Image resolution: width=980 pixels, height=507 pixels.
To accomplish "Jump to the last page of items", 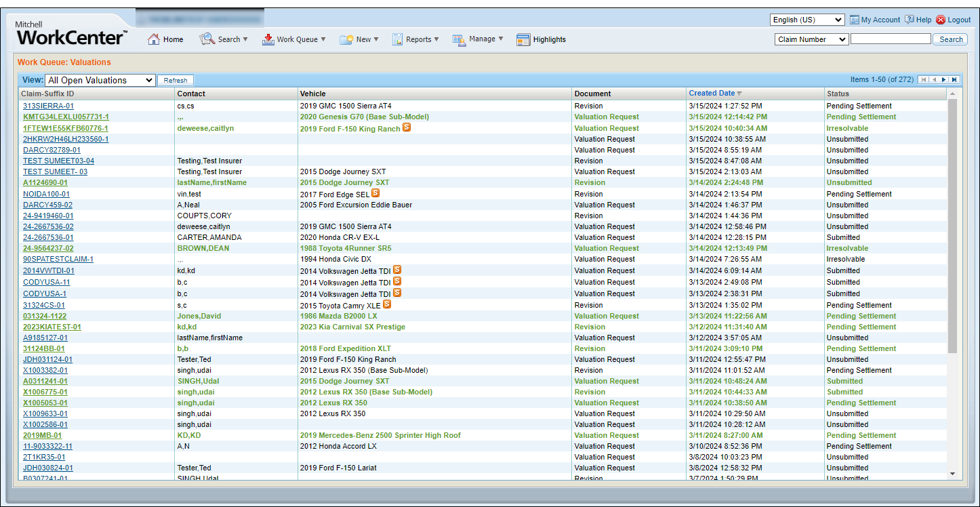I will [954, 80].
